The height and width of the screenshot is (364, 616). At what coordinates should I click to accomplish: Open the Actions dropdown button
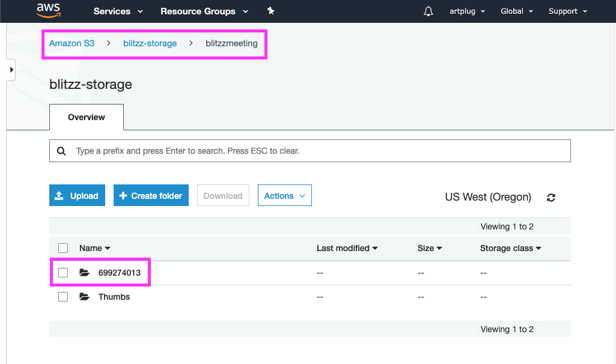[285, 195]
